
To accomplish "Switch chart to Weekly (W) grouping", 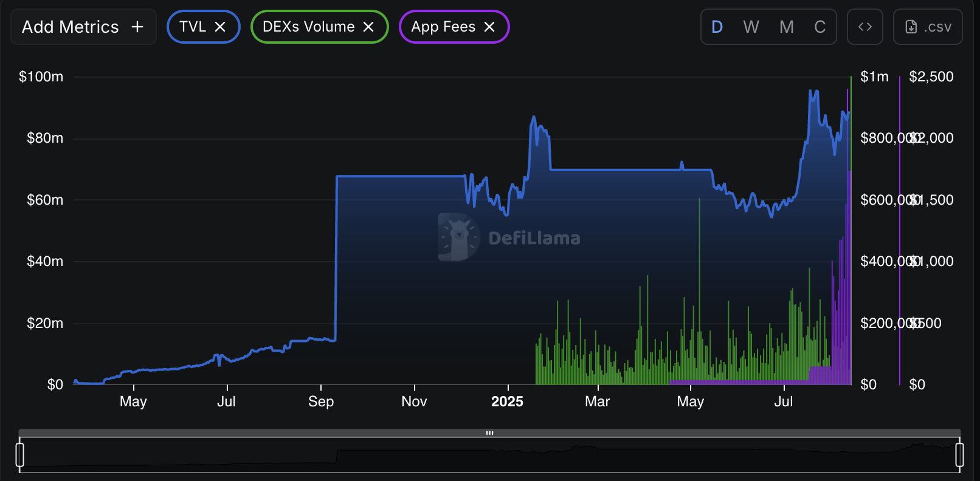I will (751, 27).
